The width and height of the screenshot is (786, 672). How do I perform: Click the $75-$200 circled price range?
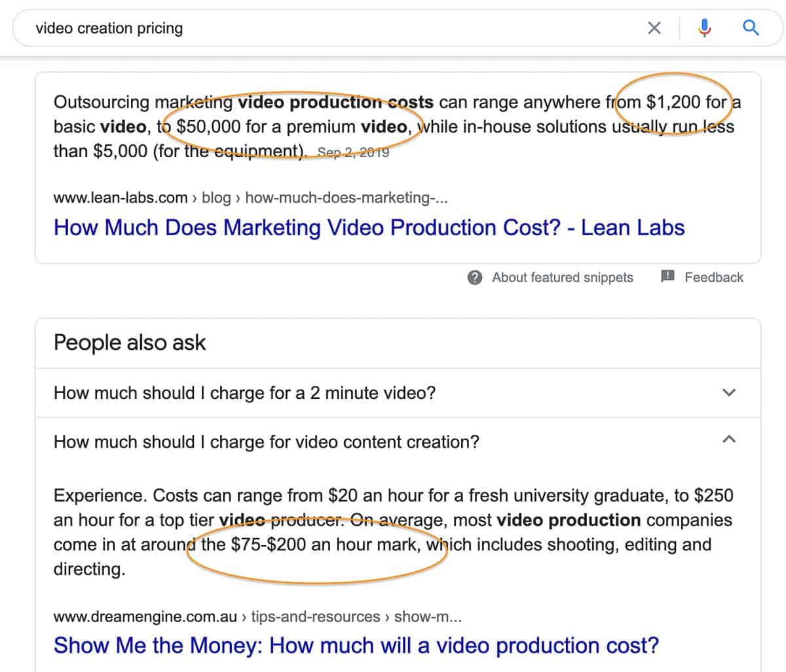coord(265,544)
